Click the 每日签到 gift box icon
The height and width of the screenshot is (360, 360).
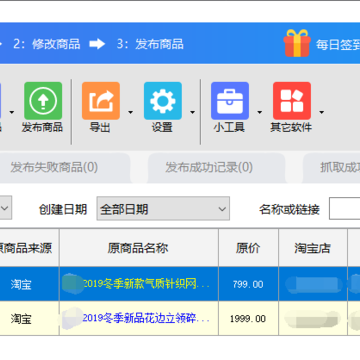[x=297, y=43]
